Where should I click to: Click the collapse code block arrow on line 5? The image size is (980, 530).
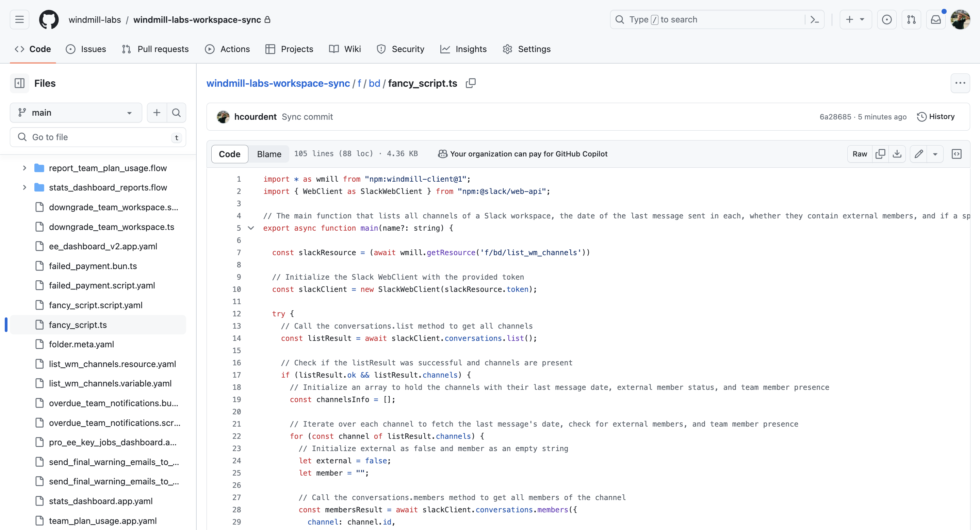[x=250, y=229]
